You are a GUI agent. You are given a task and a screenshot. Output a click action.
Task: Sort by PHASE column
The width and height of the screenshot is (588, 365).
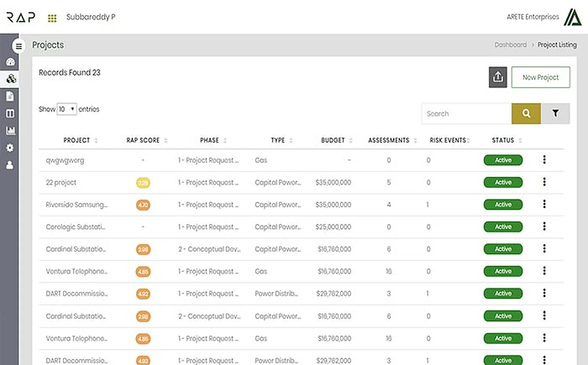213,140
